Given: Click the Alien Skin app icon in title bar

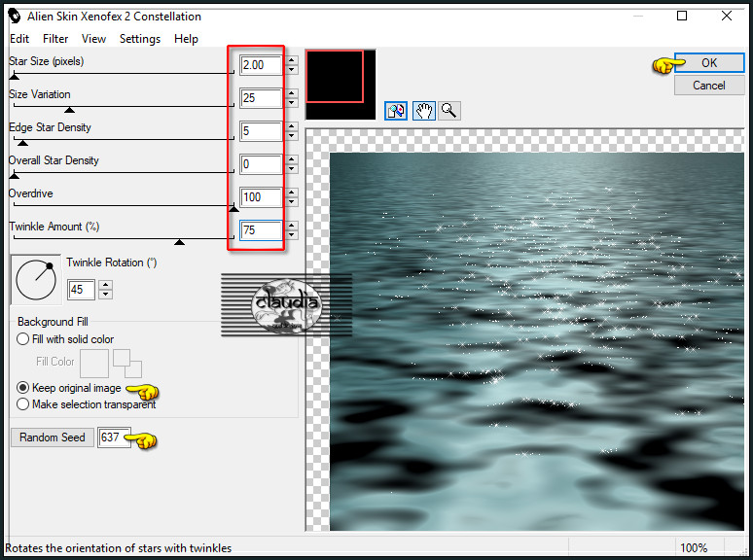Looking at the screenshot, I should (15, 17).
